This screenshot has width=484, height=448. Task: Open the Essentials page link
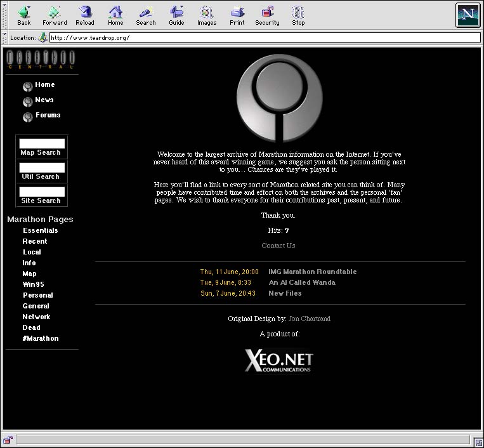(x=40, y=230)
